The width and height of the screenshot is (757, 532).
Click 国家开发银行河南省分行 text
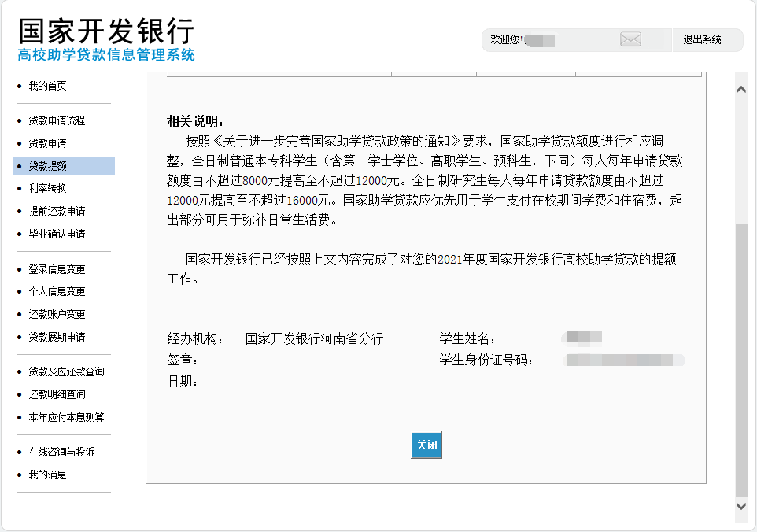pyautogui.click(x=314, y=338)
